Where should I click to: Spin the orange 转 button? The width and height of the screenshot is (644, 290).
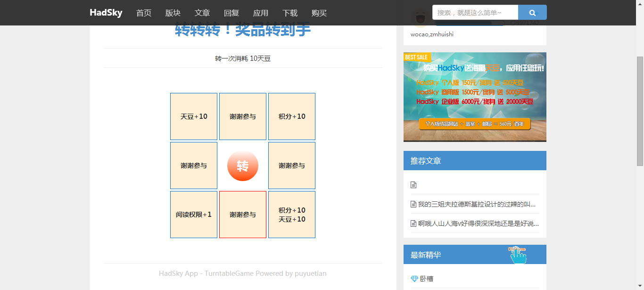tap(243, 166)
